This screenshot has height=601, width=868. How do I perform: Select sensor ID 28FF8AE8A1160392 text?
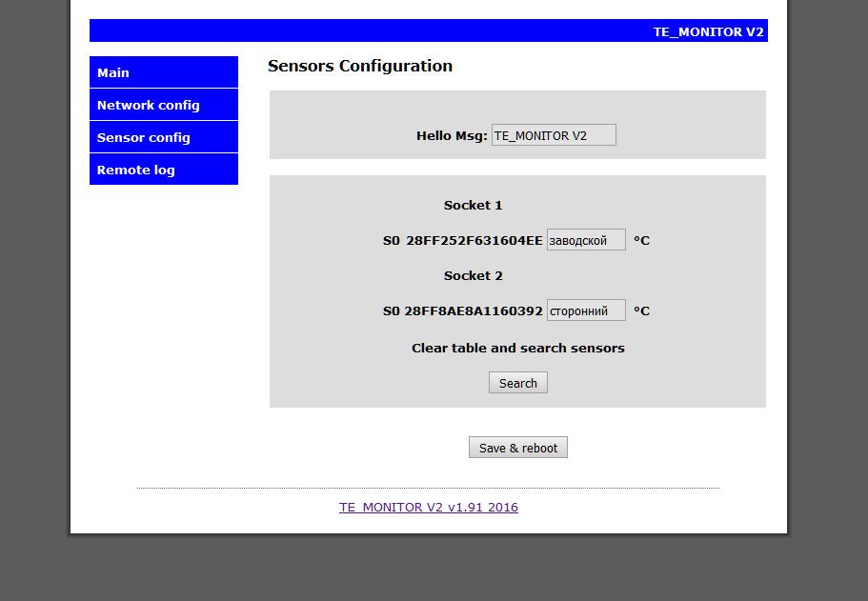474,311
